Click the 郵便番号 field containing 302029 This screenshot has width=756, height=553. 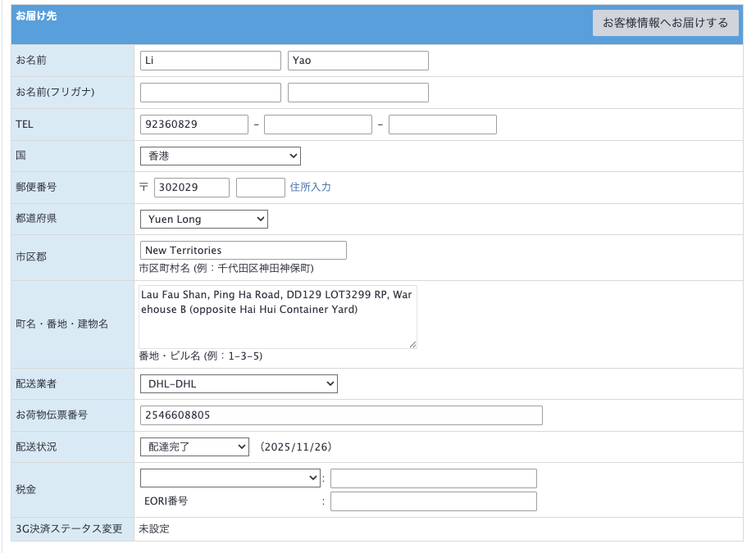pos(191,188)
